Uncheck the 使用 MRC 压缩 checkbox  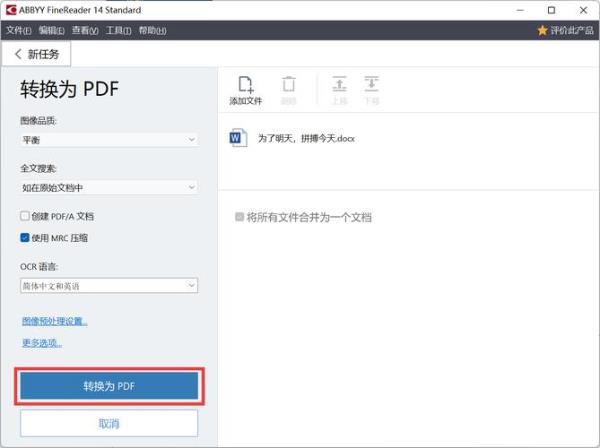tap(25, 238)
